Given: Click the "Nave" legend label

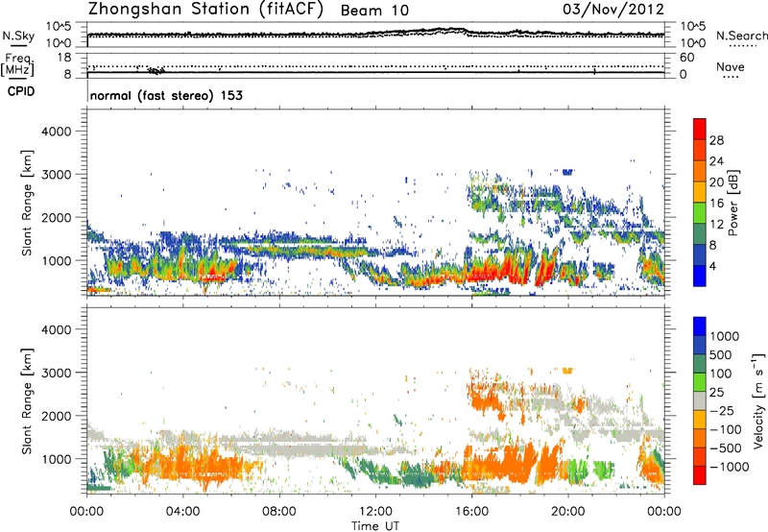Looking at the screenshot, I should [731, 66].
